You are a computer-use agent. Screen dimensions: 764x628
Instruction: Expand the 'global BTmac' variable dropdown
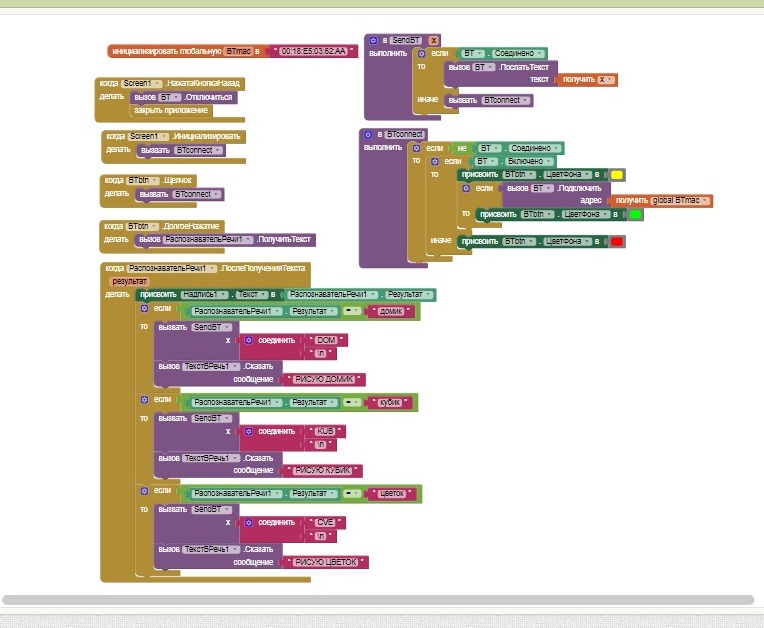[x=707, y=201]
